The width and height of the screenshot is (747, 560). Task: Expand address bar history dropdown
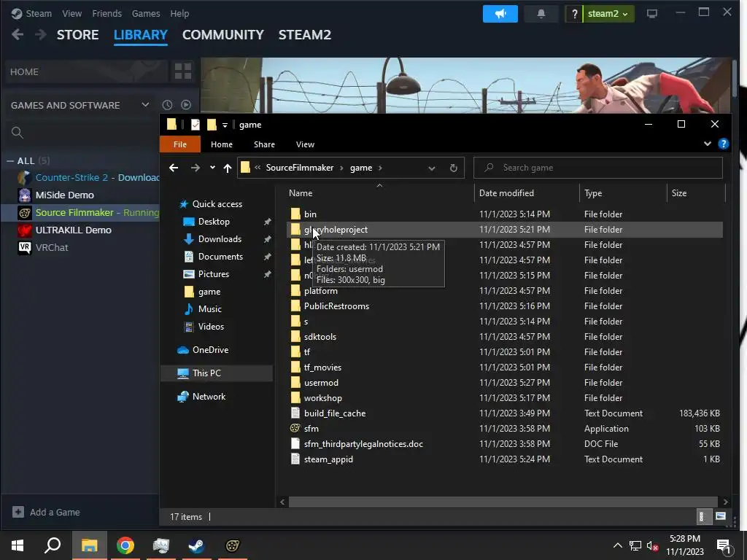432,168
